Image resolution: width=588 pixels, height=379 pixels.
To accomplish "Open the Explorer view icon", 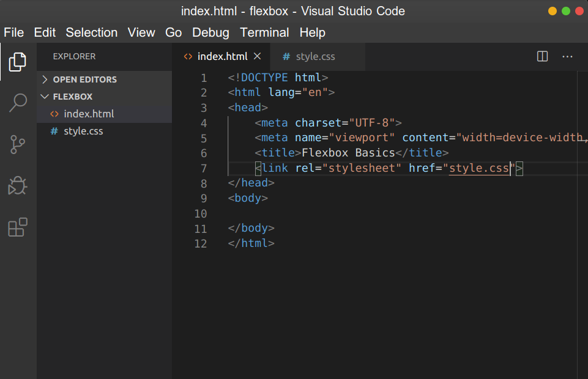I will (x=18, y=61).
